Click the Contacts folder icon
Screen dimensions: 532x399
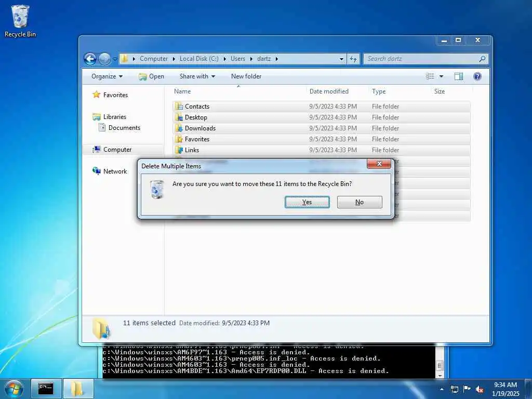[x=179, y=106]
